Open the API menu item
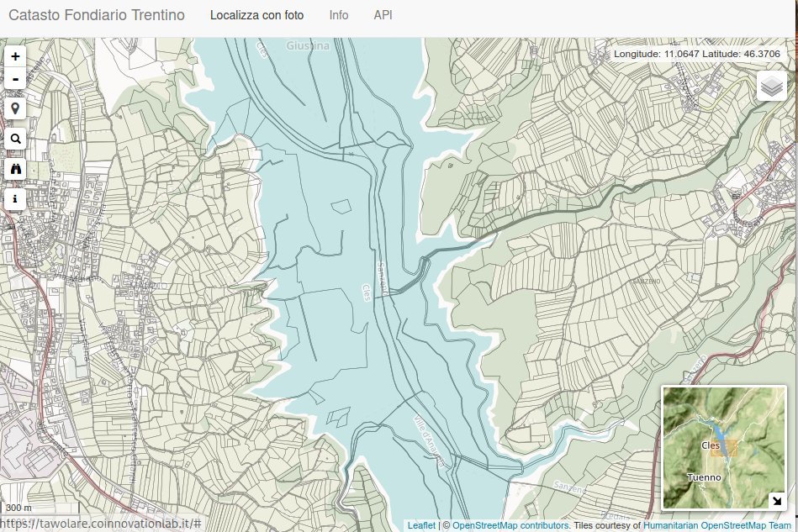This screenshot has width=798, height=532. tap(383, 15)
